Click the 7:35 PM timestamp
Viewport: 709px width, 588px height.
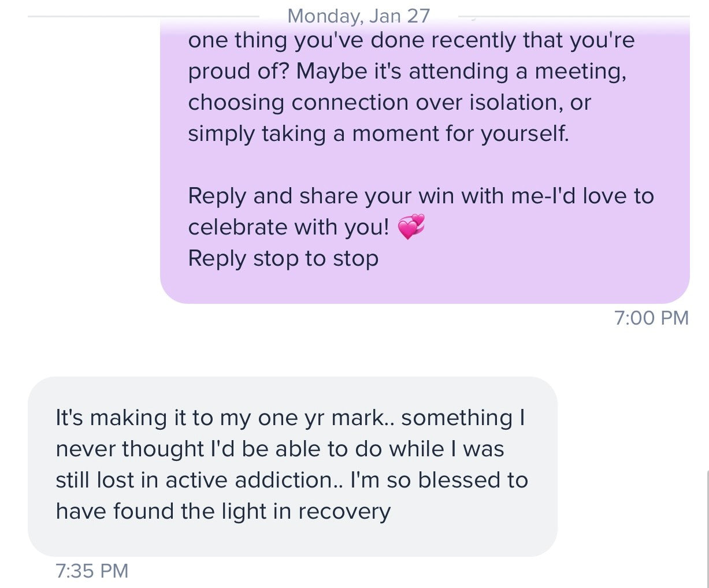point(92,571)
